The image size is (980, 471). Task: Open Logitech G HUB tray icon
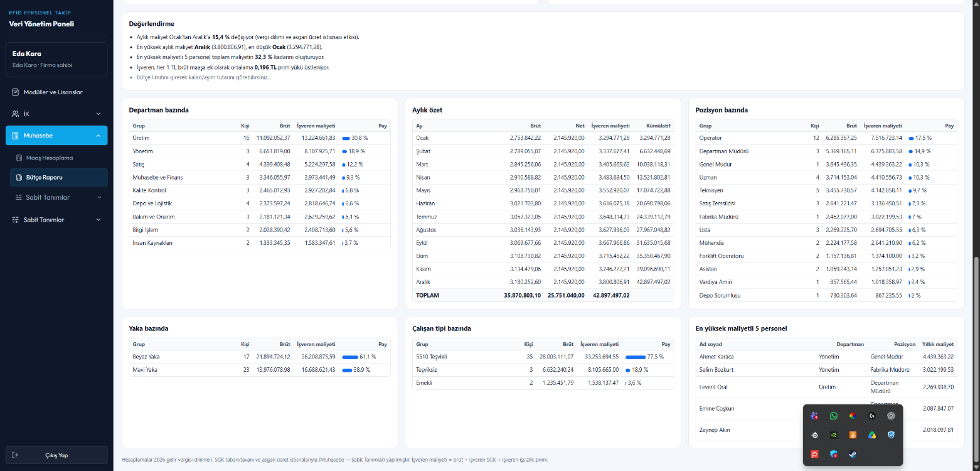tap(871, 416)
